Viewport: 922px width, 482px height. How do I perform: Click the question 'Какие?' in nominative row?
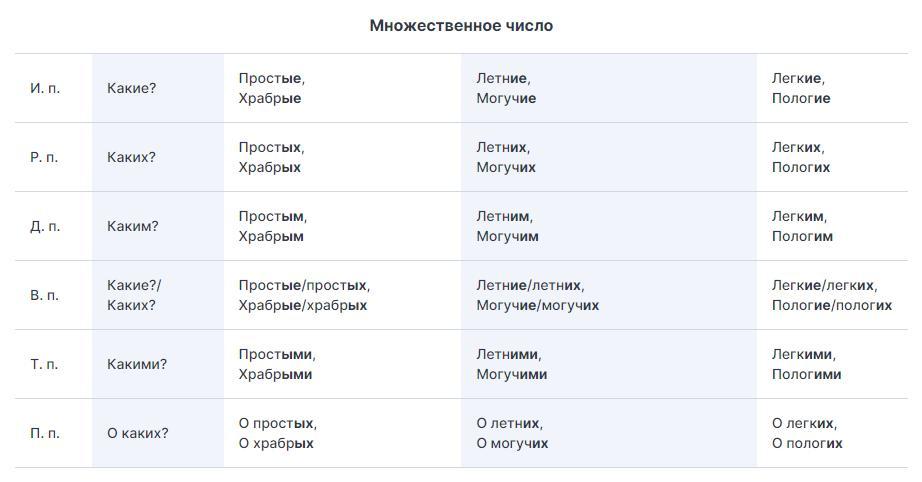coord(132,88)
